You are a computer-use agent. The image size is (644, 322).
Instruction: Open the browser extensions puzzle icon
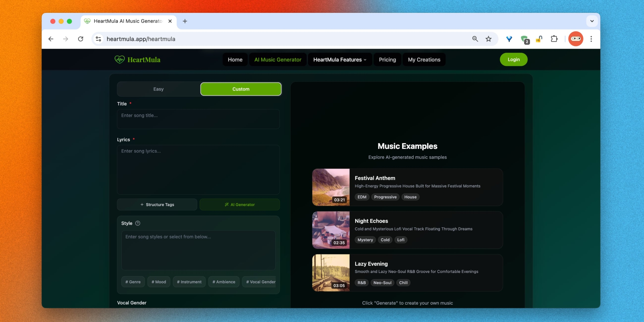(554, 39)
